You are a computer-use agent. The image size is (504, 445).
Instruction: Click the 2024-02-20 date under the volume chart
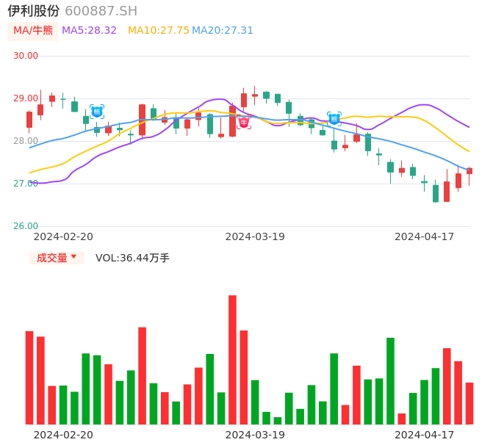click(x=63, y=435)
